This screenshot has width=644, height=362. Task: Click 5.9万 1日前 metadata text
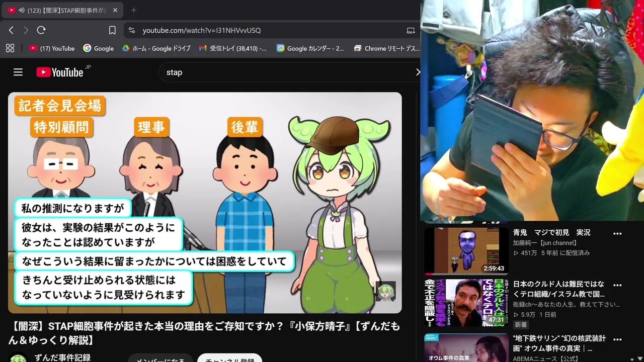(534, 315)
